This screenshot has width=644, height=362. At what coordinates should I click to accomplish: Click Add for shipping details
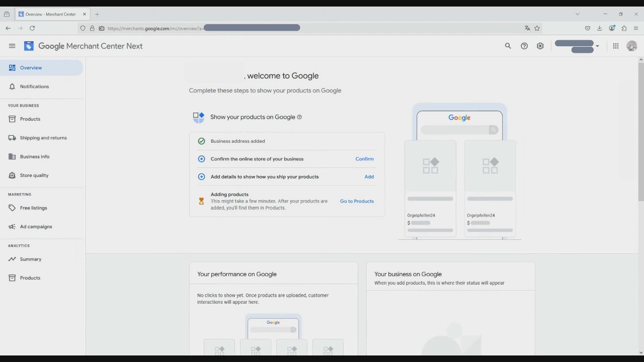click(369, 176)
